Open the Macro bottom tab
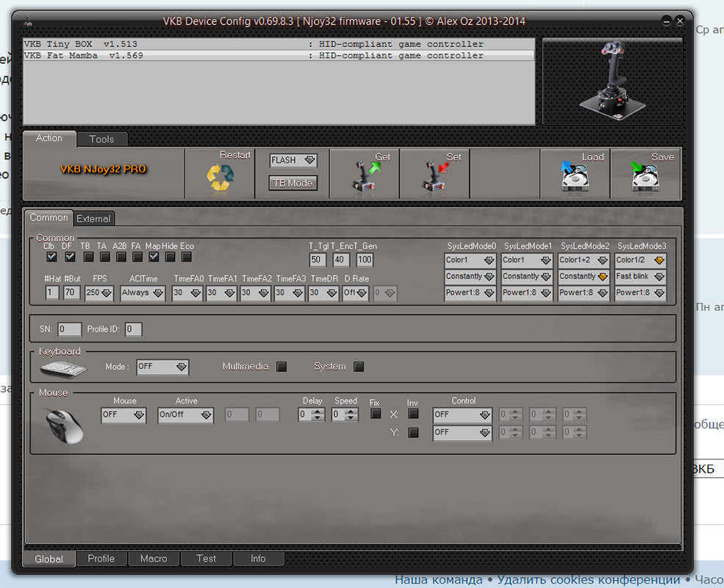 click(x=154, y=559)
